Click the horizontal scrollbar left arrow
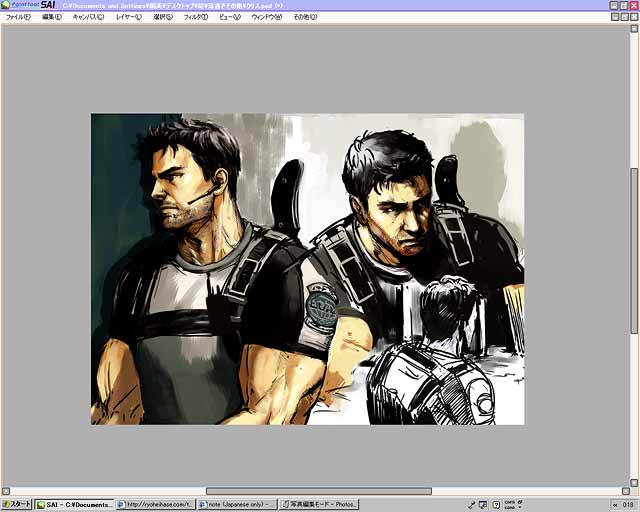640x512 pixels. pyautogui.click(x=6, y=491)
